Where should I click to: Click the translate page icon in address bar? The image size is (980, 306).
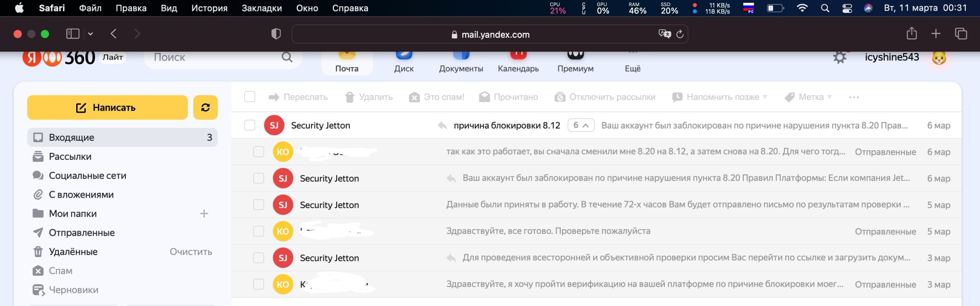pos(665,34)
